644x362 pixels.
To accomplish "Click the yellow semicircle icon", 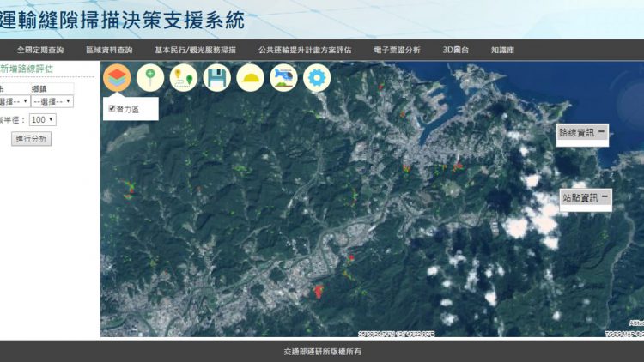I will 250,77.
